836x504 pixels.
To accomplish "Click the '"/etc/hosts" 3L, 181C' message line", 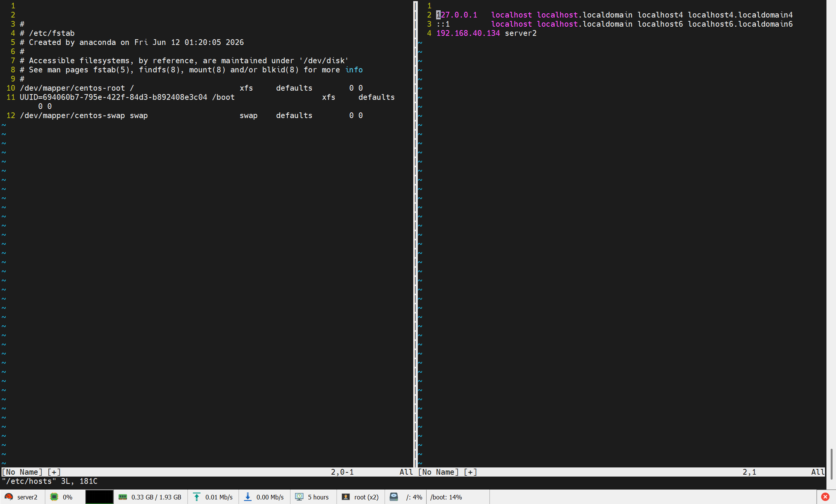I will point(50,481).
